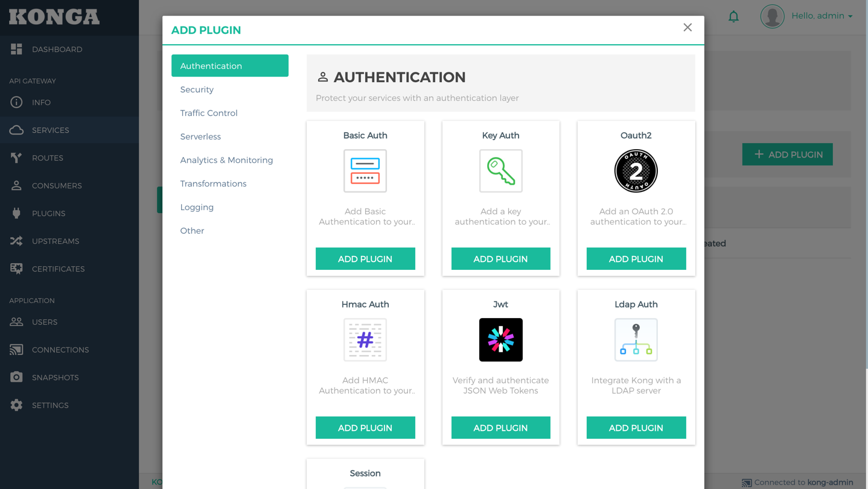Close the Add Plugin dialog

tap(688, 28)
